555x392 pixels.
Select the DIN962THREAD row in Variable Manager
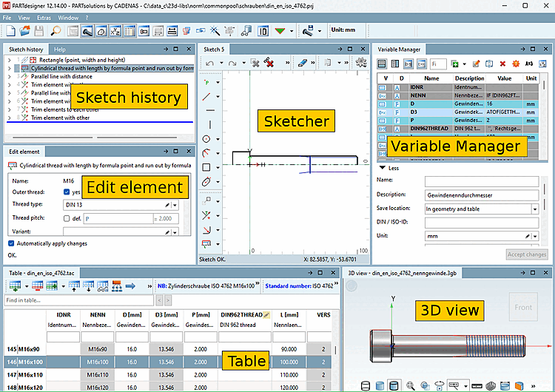point(457,129)
